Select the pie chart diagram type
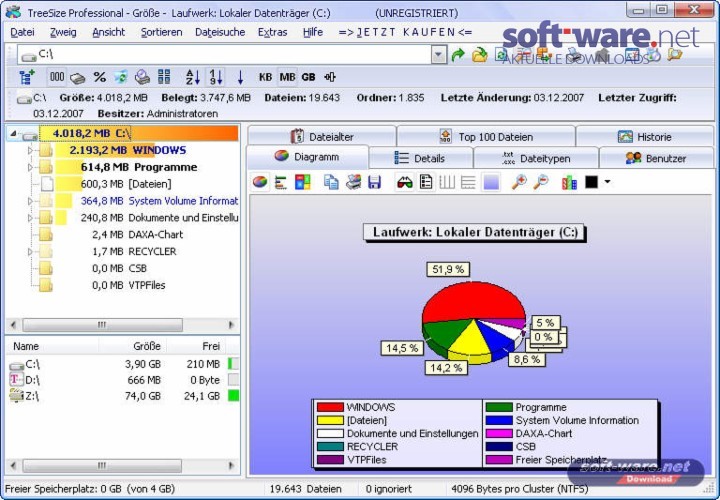 (x=260, y=182)
